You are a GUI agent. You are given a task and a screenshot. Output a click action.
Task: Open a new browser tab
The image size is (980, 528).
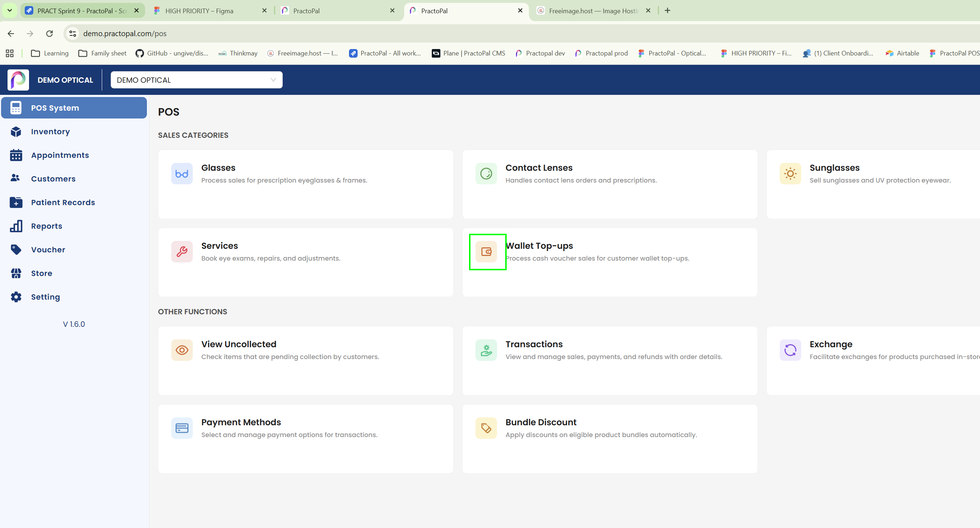click(x=667, y=11)
